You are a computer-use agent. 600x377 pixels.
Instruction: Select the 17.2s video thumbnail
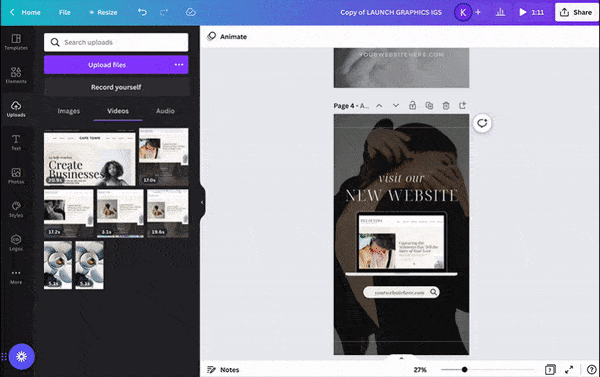[68, 213]
